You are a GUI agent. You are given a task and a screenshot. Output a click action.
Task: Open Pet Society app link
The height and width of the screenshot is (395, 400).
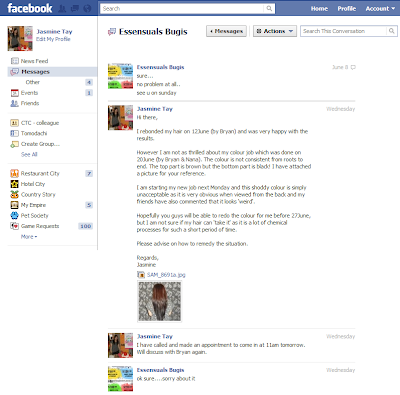34,215
